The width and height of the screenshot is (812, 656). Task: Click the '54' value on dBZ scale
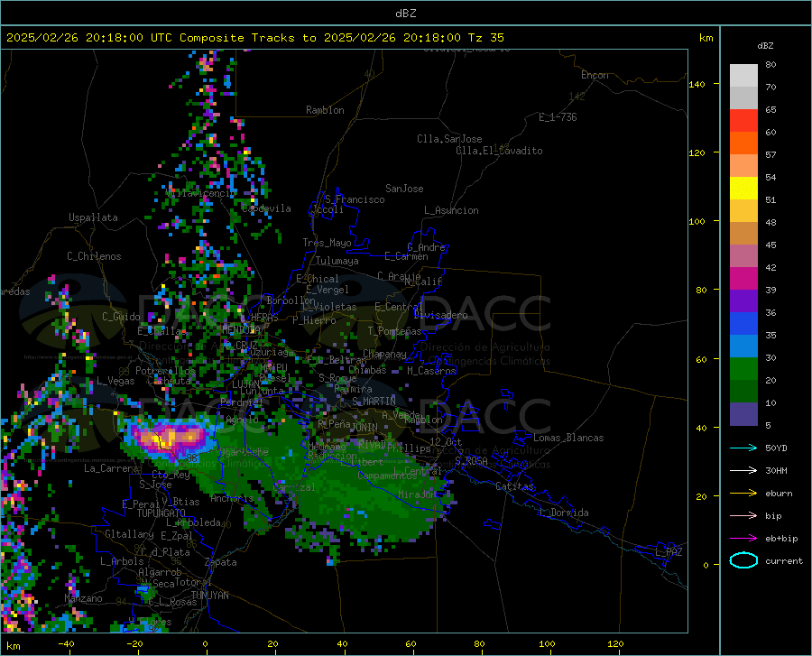point(770,177)
